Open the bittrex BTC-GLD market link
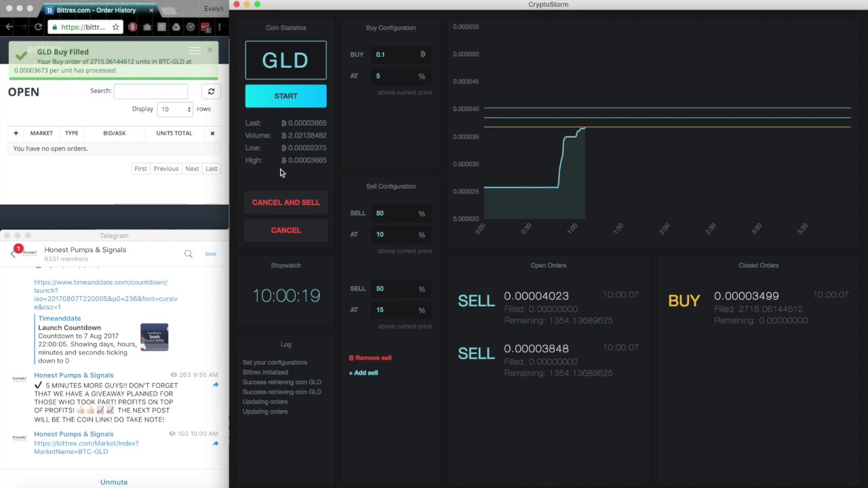 click(x=86, y=447)
